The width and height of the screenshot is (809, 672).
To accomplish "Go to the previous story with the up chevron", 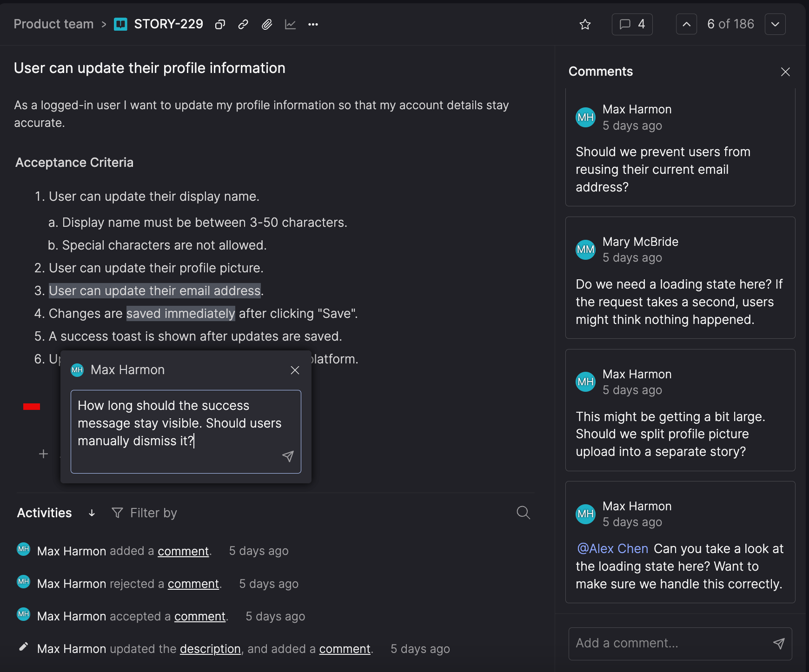I will click(x=686, y=24).
